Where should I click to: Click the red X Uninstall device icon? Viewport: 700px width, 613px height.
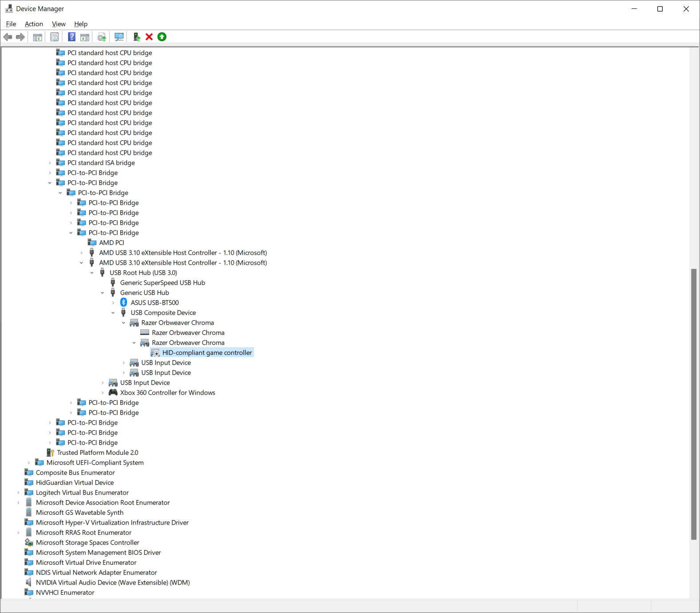(149, 37)
